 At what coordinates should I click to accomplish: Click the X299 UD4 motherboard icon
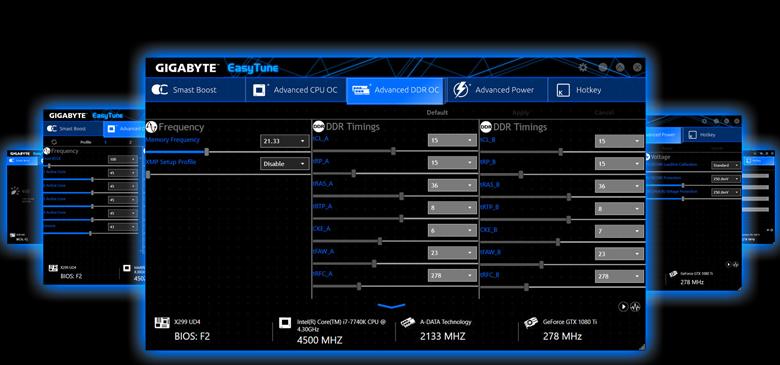(162, 323)
